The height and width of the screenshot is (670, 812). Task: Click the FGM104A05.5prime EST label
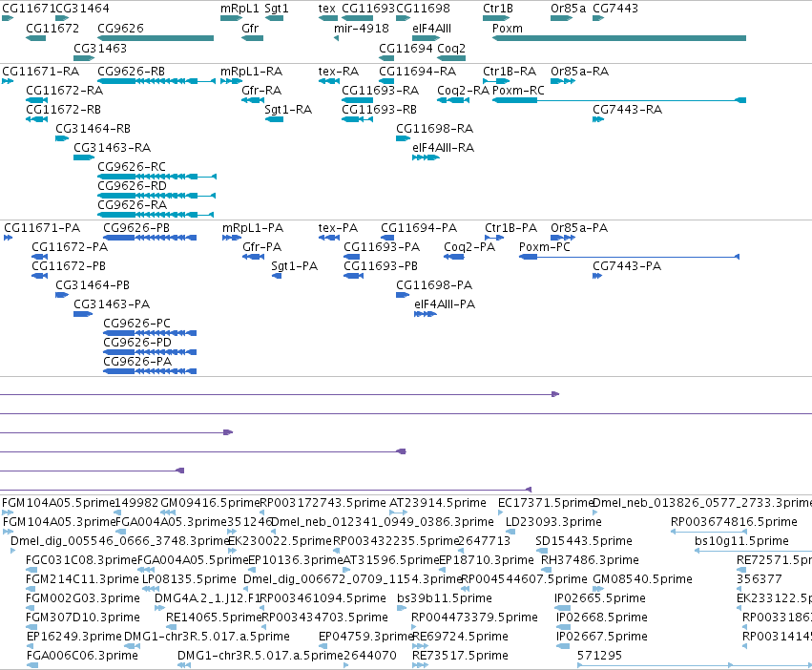58,503
